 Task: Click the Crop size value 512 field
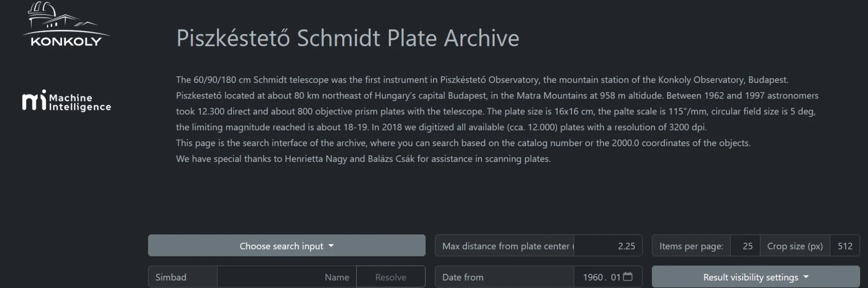pyautogui.click(x=844, y=246)
